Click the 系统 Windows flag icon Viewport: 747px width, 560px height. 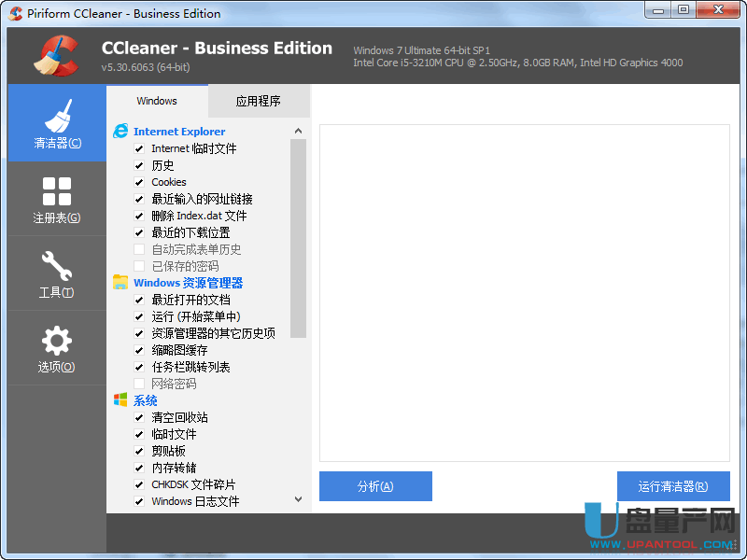tap(120, 400)
